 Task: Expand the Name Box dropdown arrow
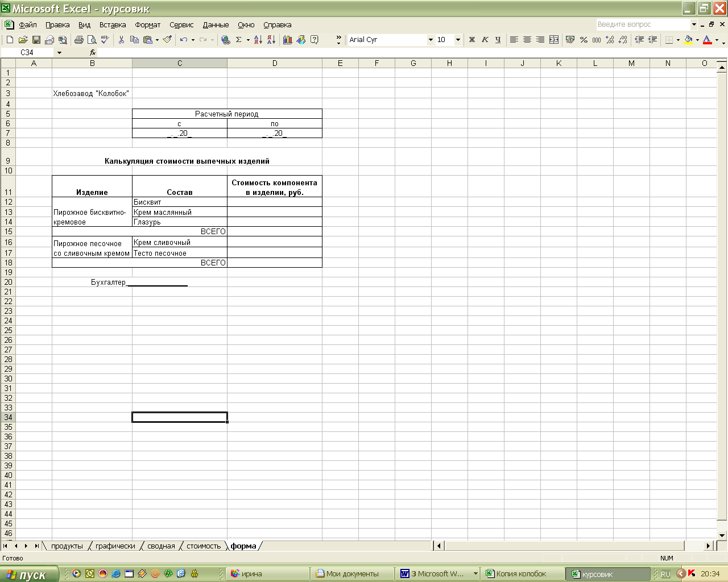59,52
